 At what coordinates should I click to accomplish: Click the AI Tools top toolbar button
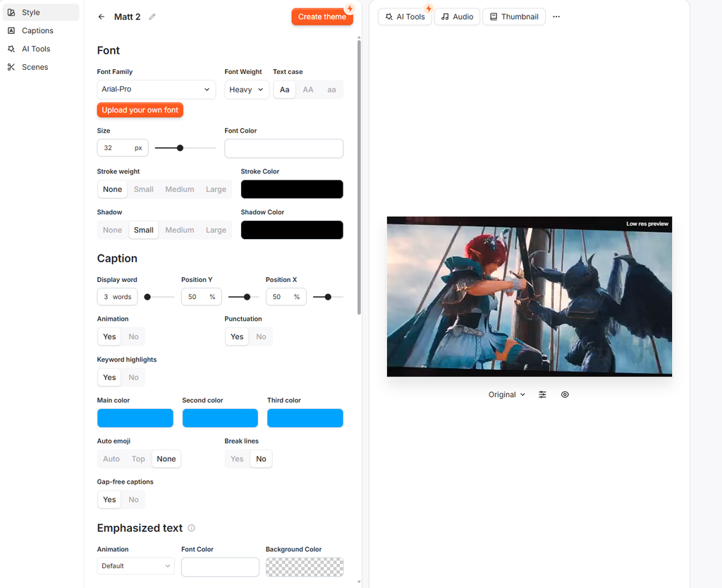[x=405, y=17]
